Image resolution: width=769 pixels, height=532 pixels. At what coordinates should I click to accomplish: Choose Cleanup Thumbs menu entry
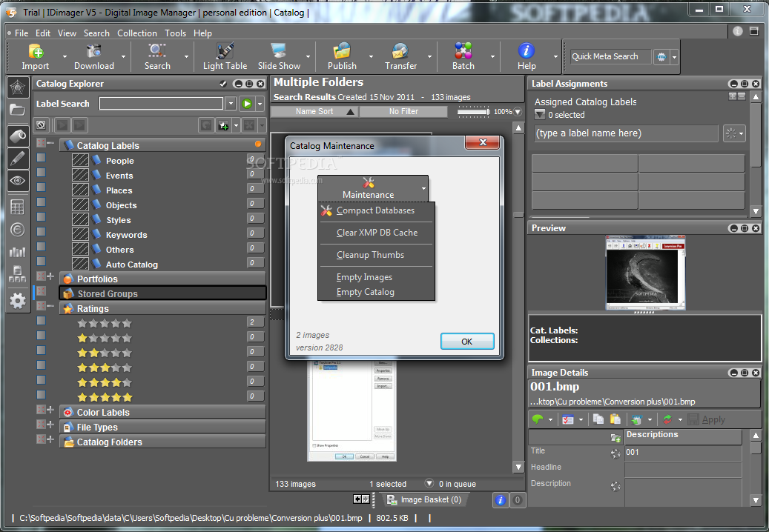click(x=376, y=255)
